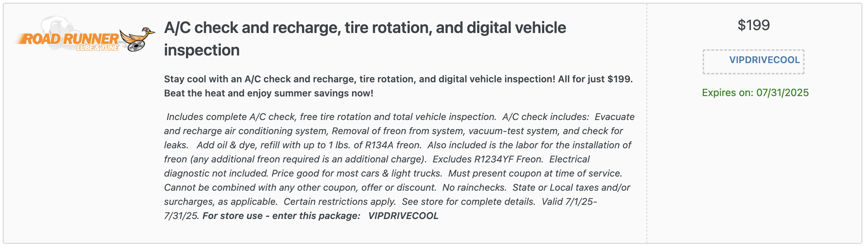Image resolution: width=868 pixels, height=248 pixels.
Task: Click "Beat the heat and enjoy summer savings now!"
Action: pos(269,93)
